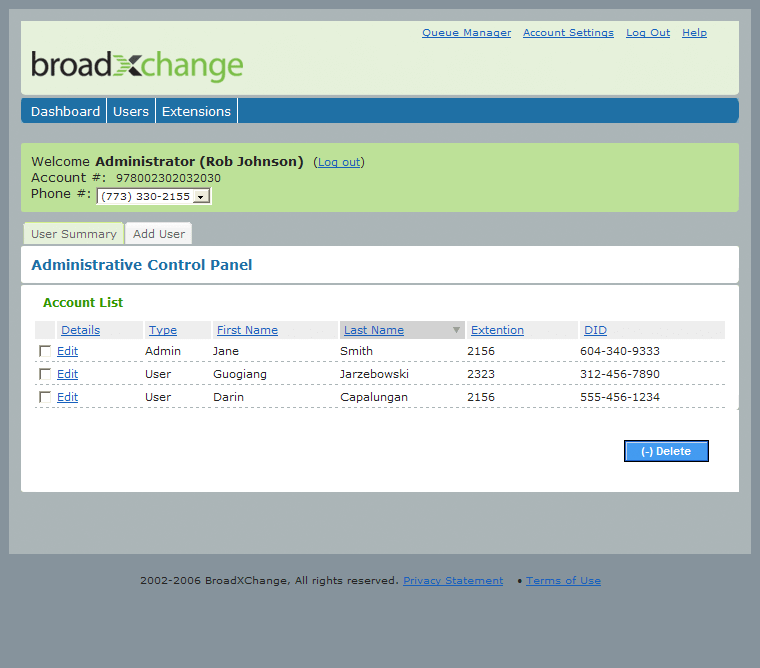Click Log out link beside Rob Johnson
Screen dimensions: 760x668
(339, 162)
